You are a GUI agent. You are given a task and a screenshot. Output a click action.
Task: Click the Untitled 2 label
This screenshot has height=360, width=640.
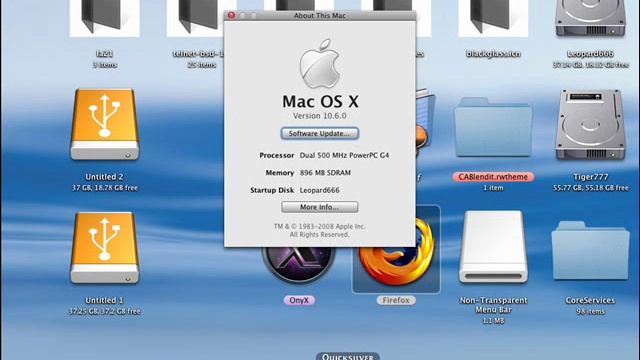click(x=104, y=177)
